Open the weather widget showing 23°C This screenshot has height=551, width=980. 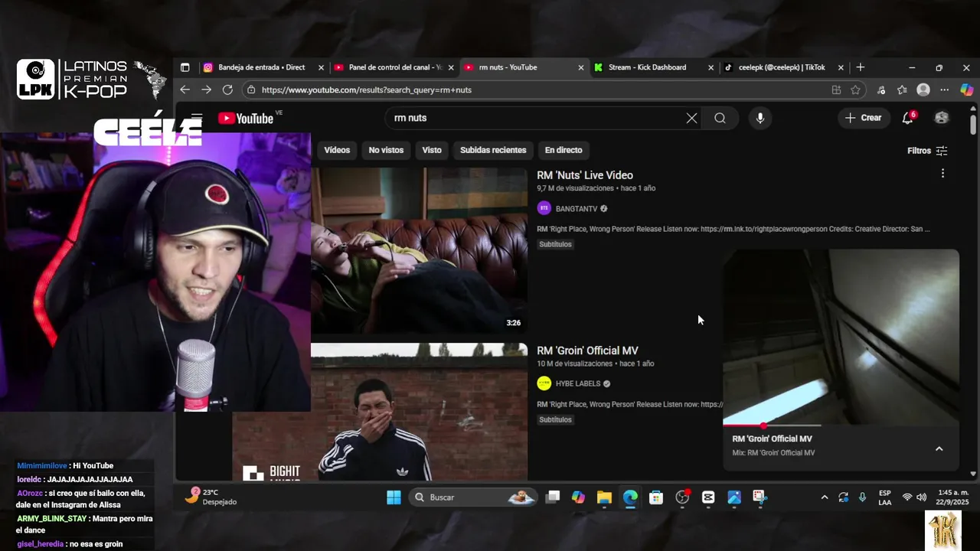pos(212,497)
